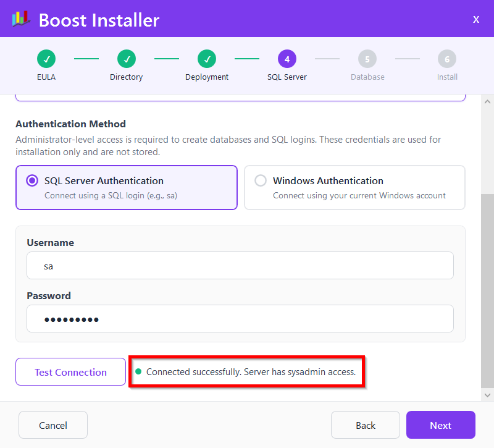
Task: Click the 'Directory' step label
Action: (127, 77)
